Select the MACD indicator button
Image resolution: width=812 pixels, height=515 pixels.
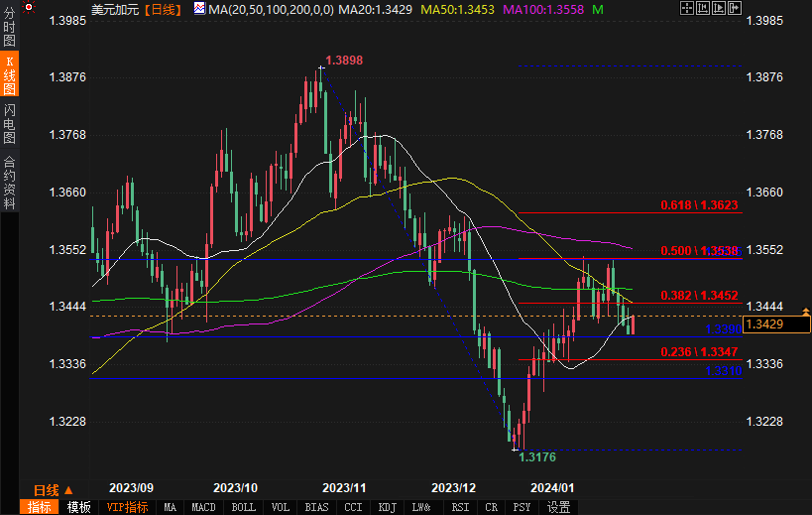click(x=203, y=507)
